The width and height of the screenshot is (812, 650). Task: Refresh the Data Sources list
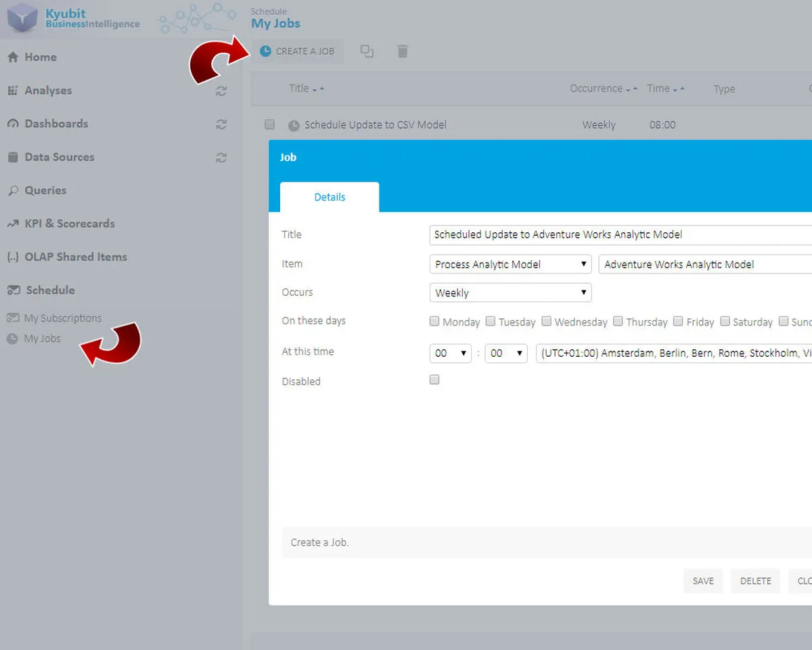(221, 157)
